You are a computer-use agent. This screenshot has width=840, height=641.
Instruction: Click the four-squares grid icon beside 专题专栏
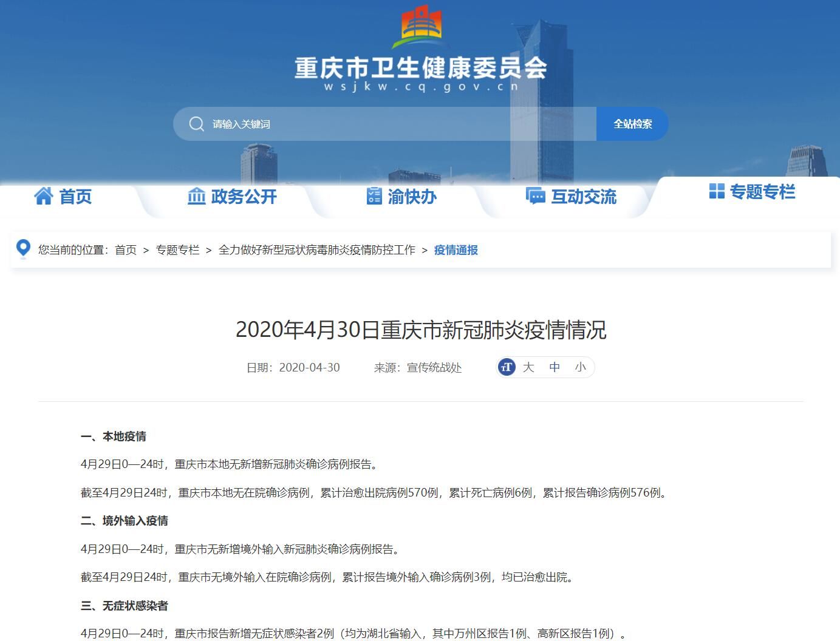[x=717, y=191]
